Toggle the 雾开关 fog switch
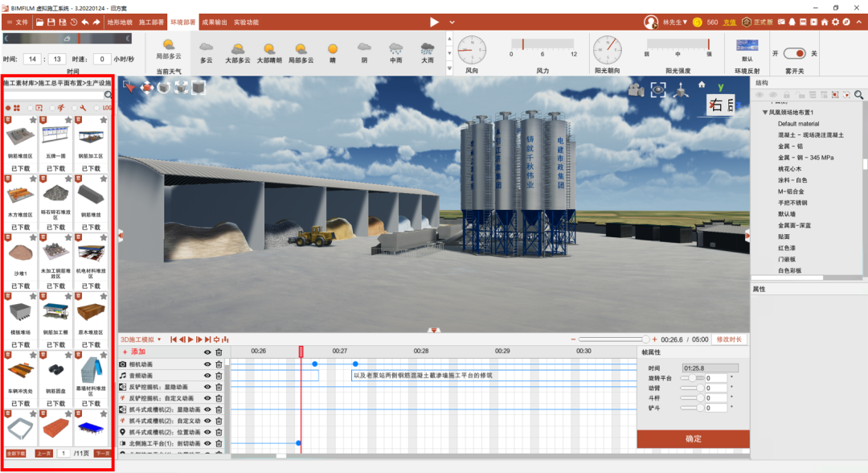 (794, 53)
